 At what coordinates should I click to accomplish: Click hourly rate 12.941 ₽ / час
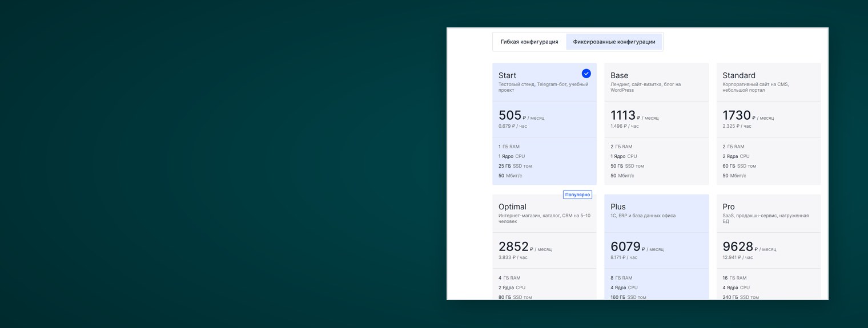738,257
